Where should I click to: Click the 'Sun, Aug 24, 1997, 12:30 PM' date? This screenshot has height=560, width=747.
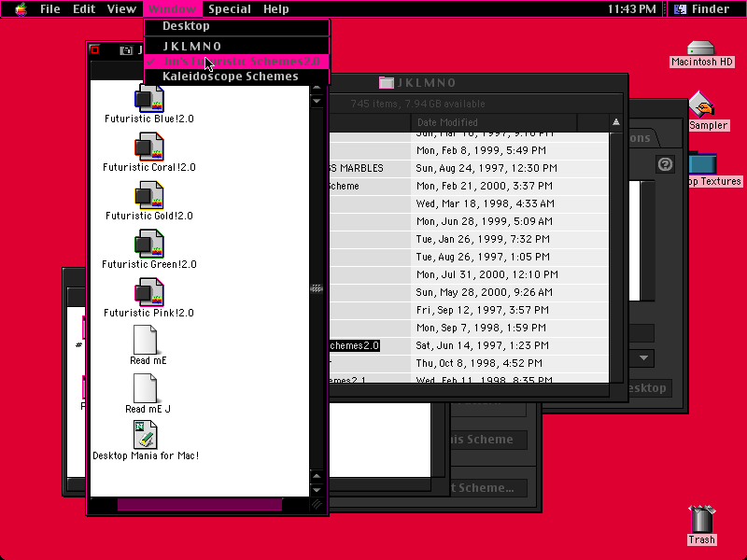(486, 168)
